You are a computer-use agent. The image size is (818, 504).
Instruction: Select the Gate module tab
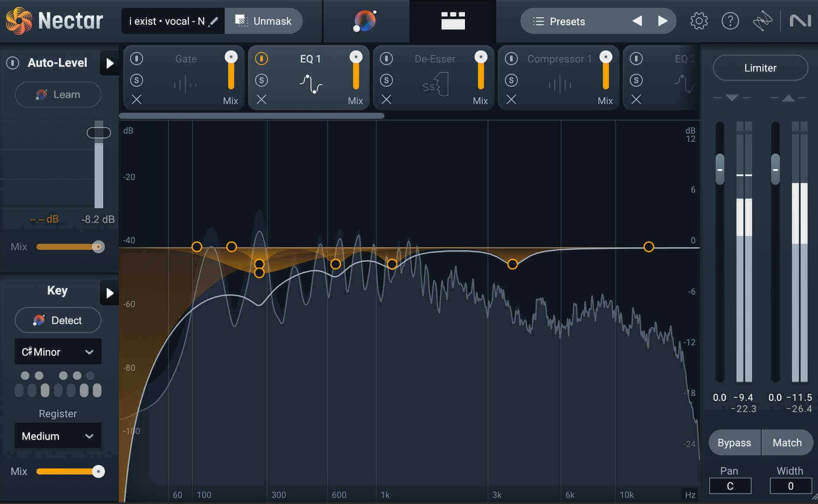[x=184, y=77]
